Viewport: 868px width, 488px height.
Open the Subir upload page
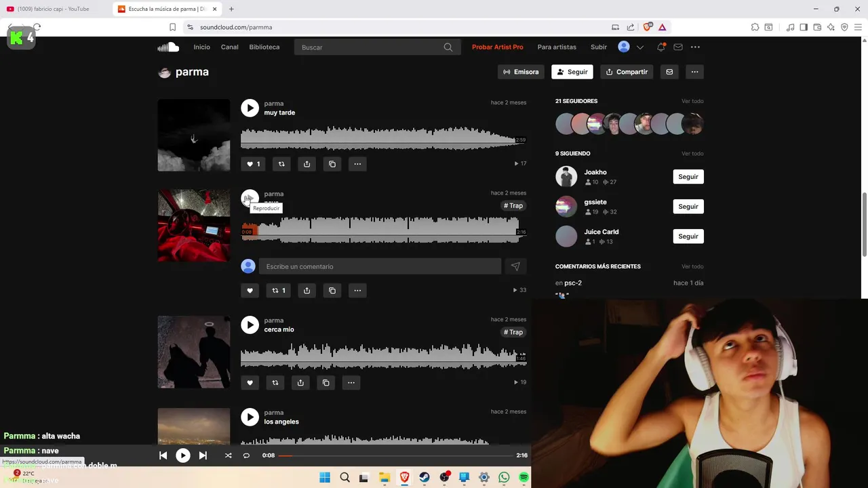tap(599, 47)
